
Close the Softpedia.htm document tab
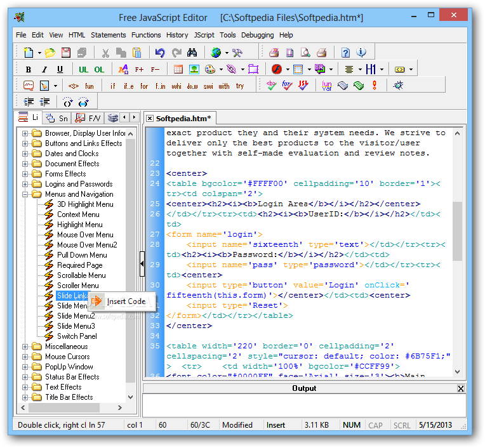pos(150,119)
